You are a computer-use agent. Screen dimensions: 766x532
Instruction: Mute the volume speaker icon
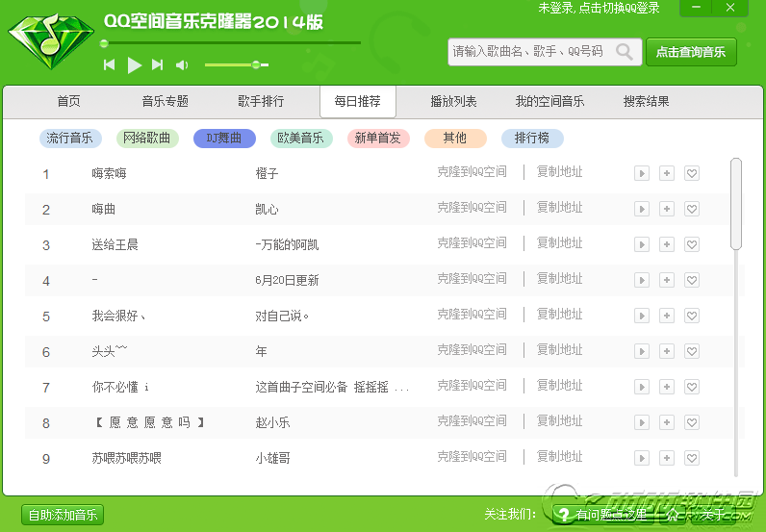tap(182, 64)
